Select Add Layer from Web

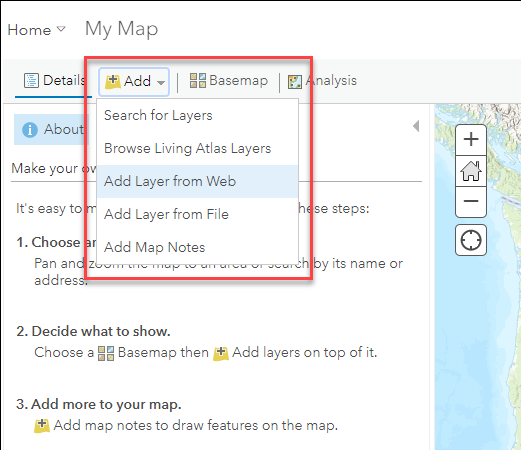coord(197,181)
